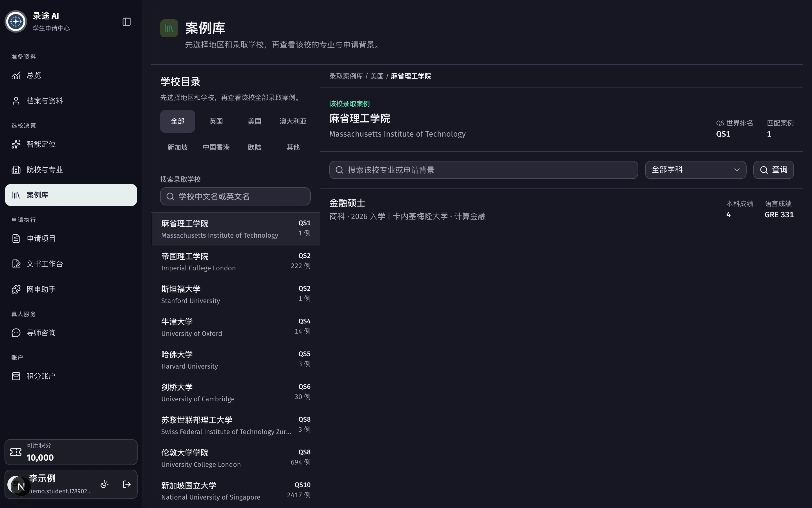Click the 10,000 可用积分 balance

pyautogui.click(x=40, y=457)
